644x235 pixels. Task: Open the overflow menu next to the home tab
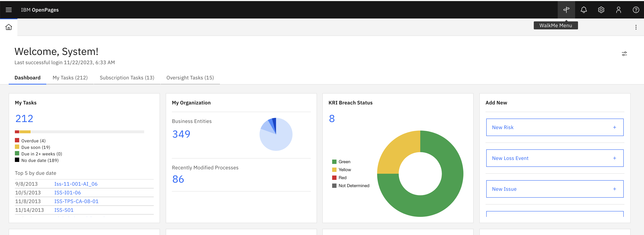(636, 27)
